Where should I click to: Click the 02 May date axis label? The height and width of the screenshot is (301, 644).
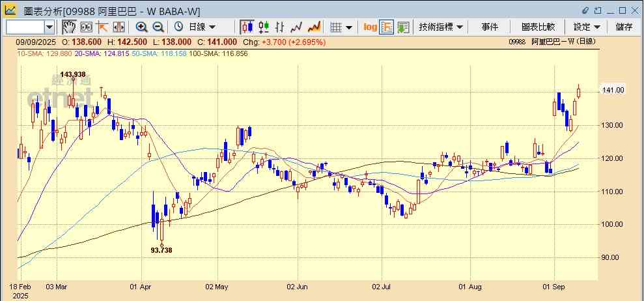point(217,287)
